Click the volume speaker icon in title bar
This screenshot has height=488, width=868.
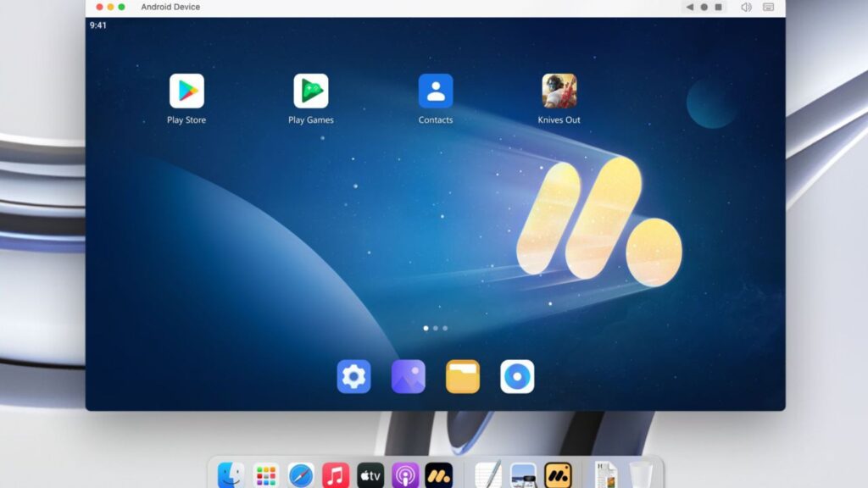point(746,7)
